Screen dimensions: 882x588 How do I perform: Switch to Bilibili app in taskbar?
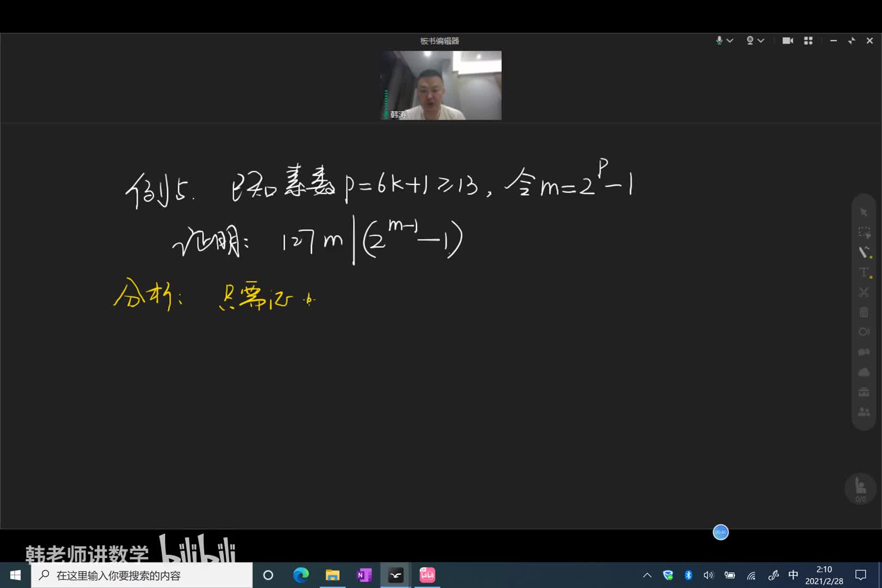pos(427,575)
